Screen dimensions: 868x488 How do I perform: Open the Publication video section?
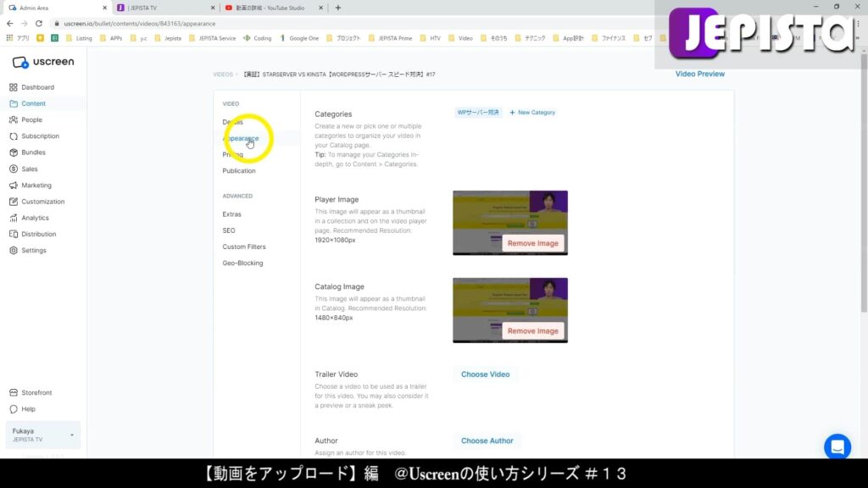click(x=239, y=171)
